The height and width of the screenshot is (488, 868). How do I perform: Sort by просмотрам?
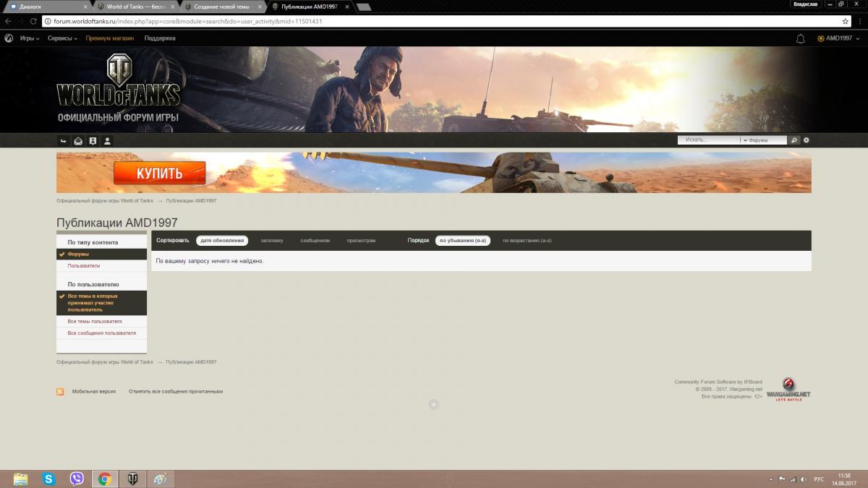361,241
